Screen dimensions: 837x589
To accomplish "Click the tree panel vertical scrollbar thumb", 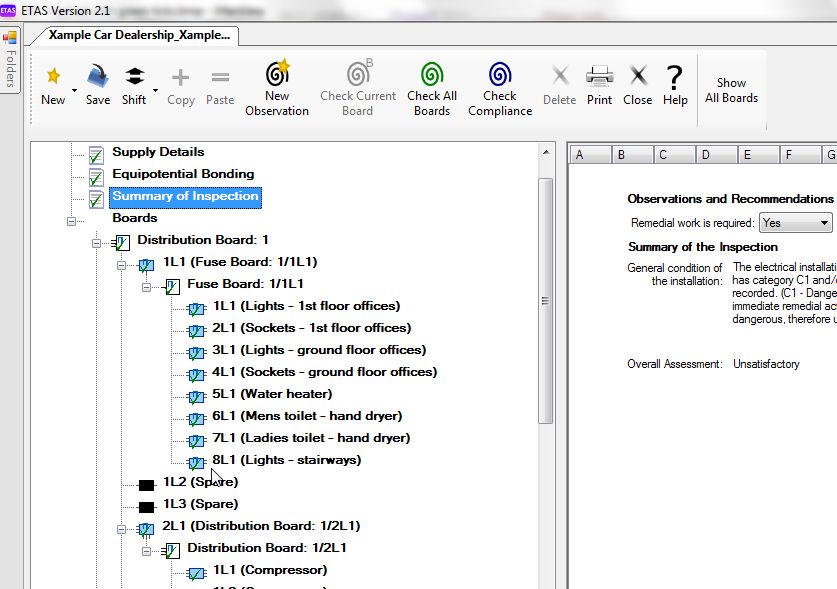I will click(x=545, y=301).
